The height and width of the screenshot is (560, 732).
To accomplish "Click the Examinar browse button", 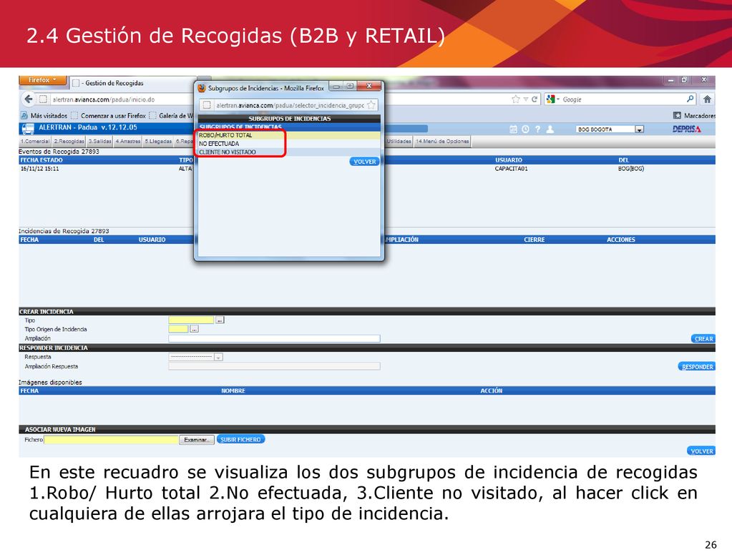I will coord(197,440).
